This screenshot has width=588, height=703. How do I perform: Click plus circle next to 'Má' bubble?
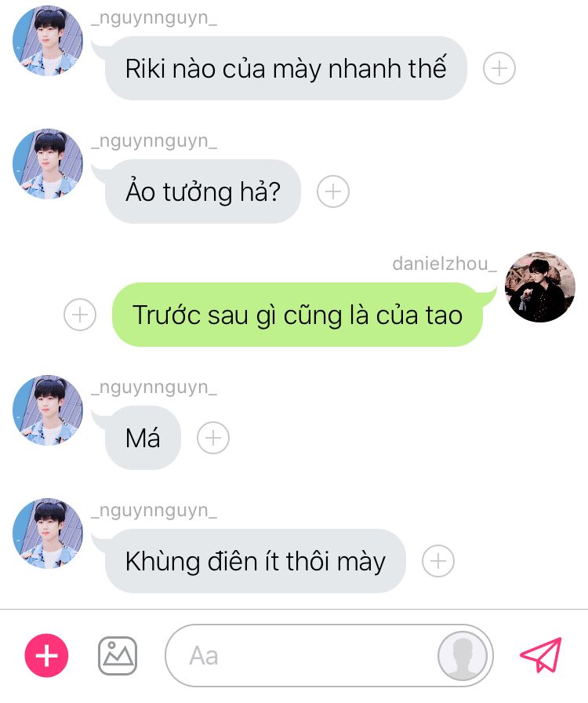tap(213, 438)
